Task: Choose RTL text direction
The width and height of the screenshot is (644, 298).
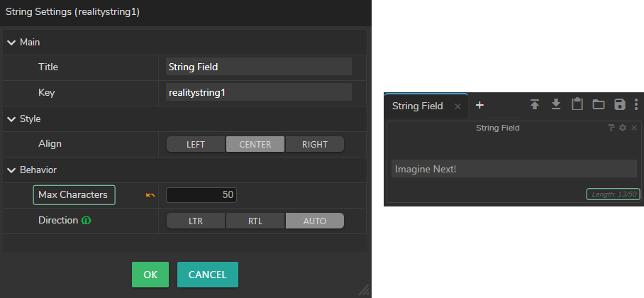Action: click(x=255, y=221)
